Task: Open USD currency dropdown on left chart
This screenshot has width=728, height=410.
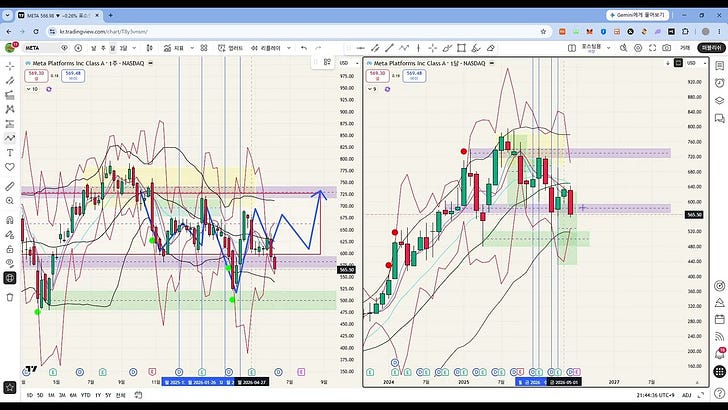Action: coord(349,63)
